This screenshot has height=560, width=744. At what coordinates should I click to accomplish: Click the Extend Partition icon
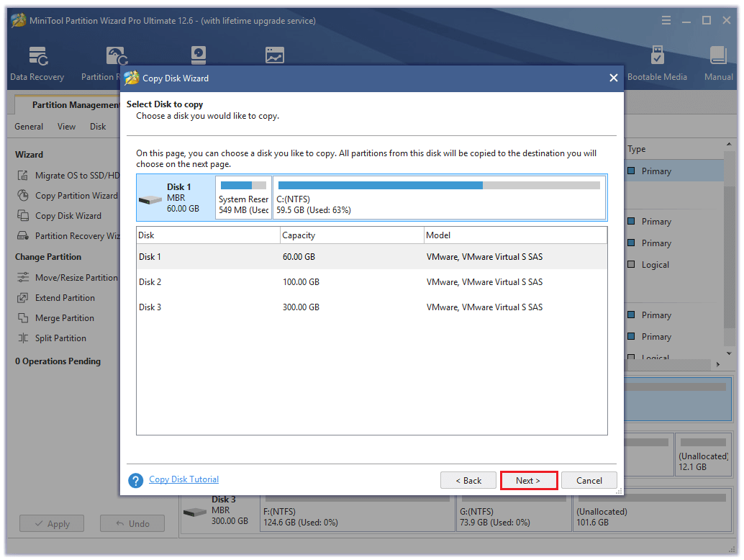22,298
